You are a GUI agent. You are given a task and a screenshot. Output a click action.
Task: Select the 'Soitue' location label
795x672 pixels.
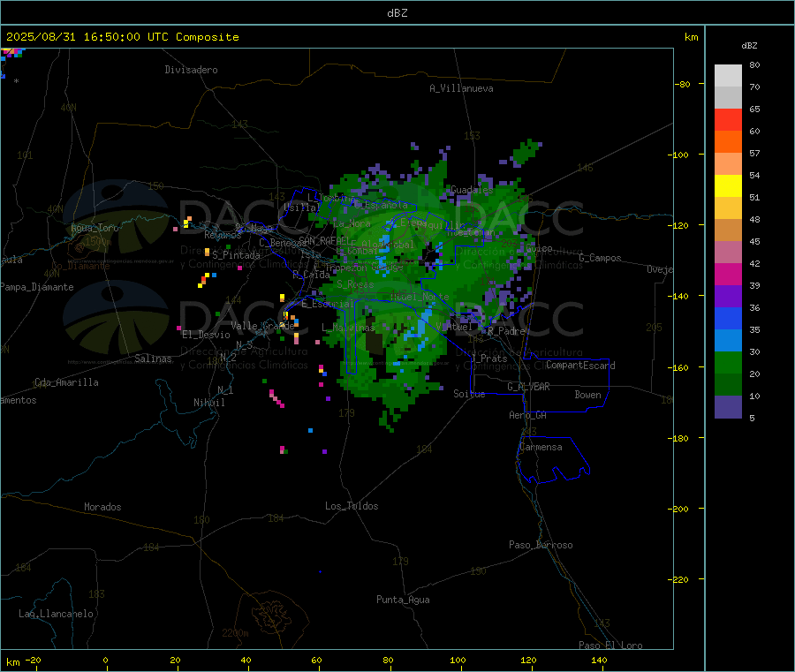click(x=469, y=394)
